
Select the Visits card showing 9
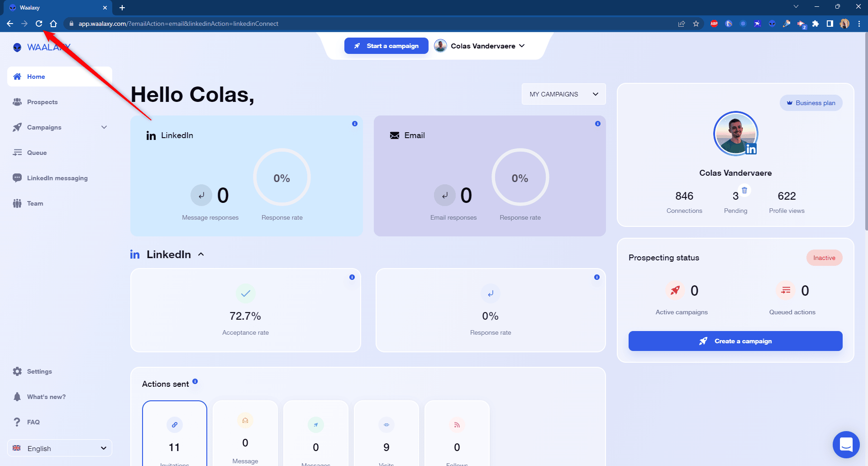point(386,433)
